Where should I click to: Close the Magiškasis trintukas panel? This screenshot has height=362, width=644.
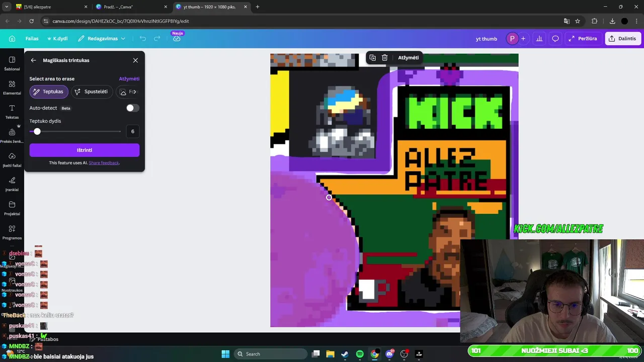(x=135, y=60)
